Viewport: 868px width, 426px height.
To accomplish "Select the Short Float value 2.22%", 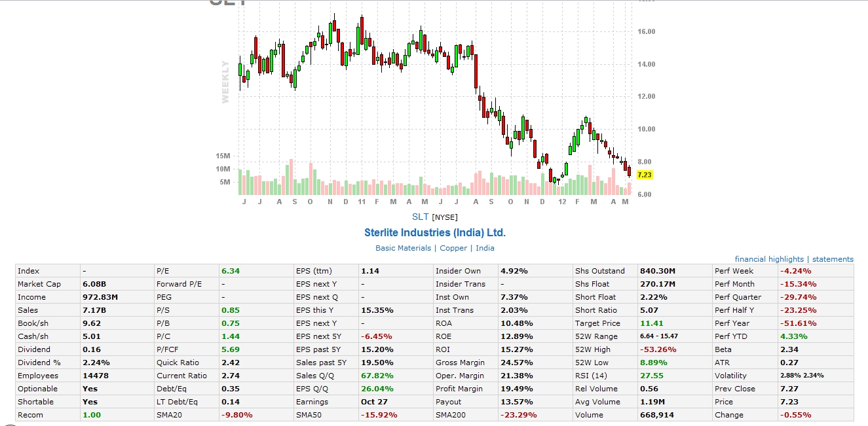I will pos(653,297).
